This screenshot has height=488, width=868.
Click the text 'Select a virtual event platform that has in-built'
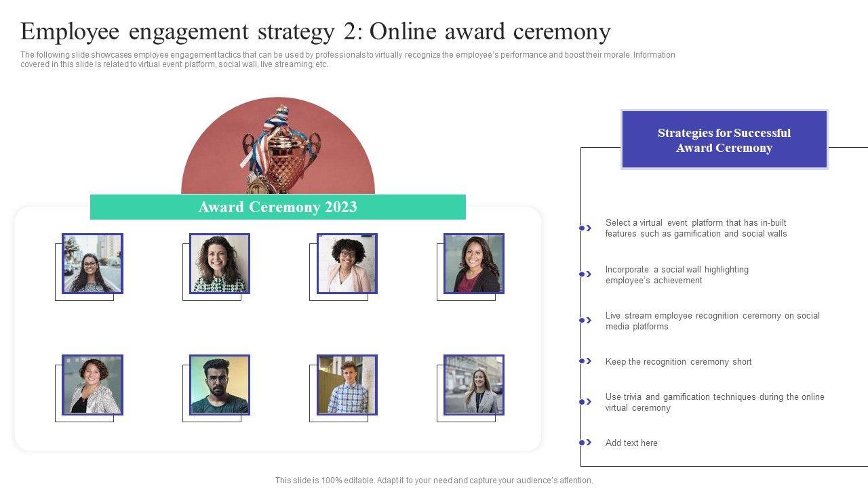pos(696,222)
